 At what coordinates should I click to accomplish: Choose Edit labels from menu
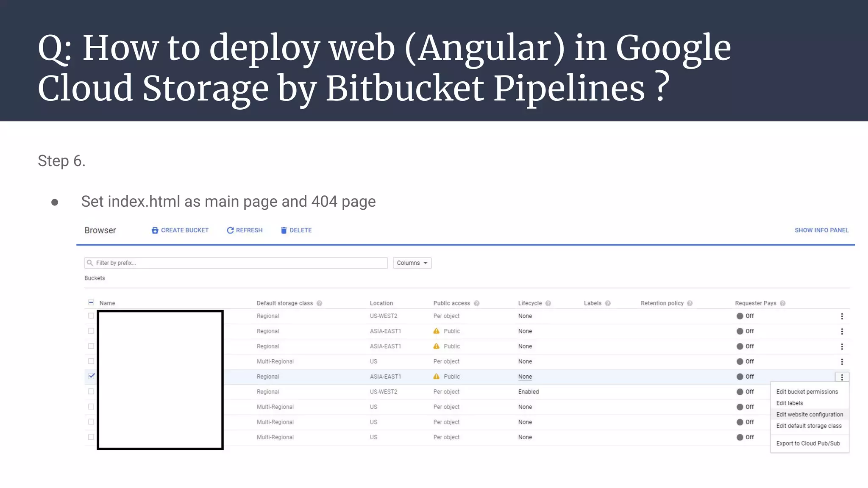[x=790, y=403]
